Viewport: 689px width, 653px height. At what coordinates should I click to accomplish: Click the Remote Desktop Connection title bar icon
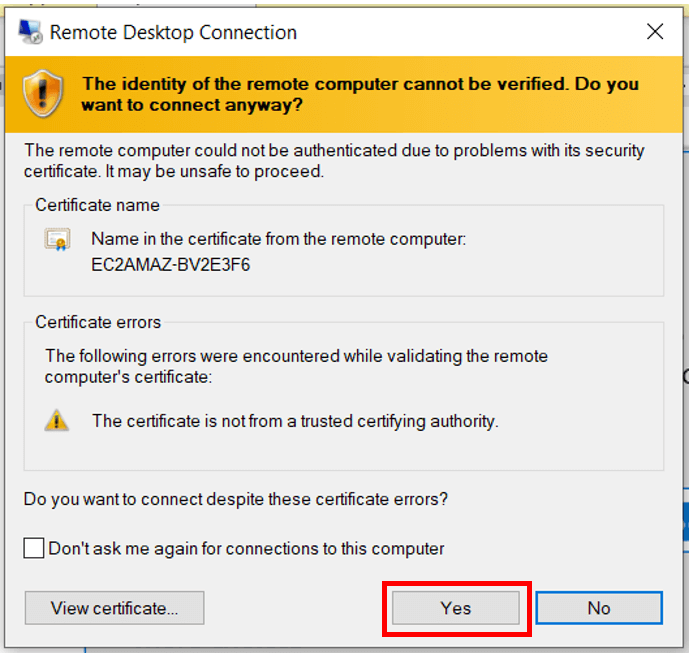[x=30, y=31]
